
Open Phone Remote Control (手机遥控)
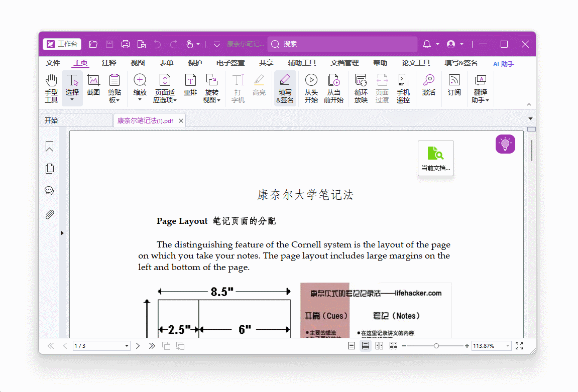tap(403, 88)
